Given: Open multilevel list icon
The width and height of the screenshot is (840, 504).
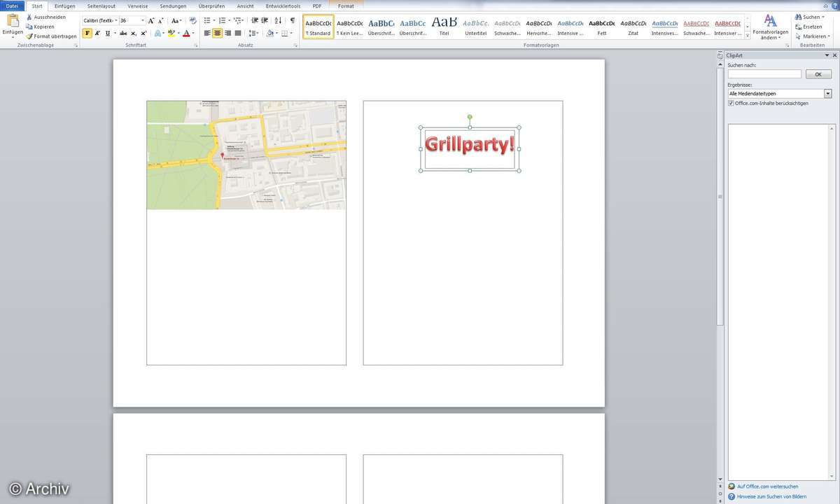Looking at the screenshot, I should click(237, 21).
